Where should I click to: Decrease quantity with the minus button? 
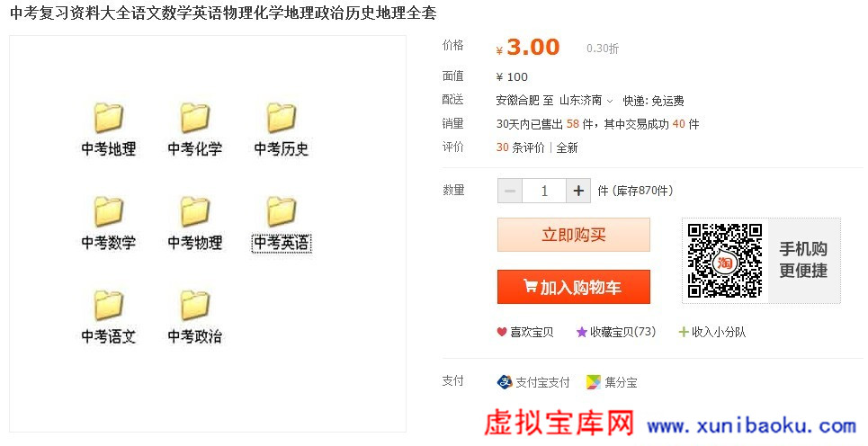pyautogui.click(x=510, y=191)
